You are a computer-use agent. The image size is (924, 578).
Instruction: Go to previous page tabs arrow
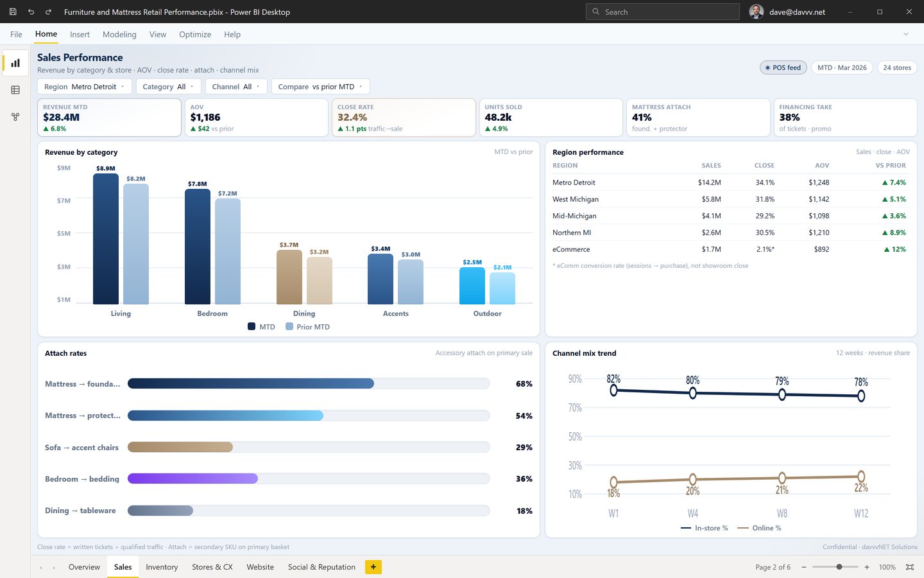41,567
